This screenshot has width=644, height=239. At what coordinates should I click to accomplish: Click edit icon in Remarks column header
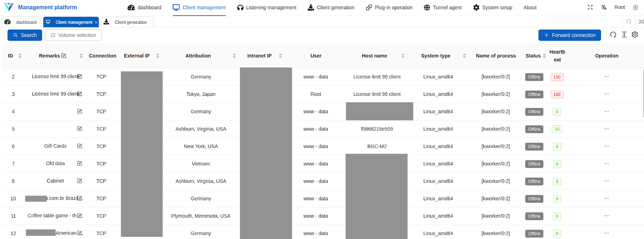coord(64,56)
